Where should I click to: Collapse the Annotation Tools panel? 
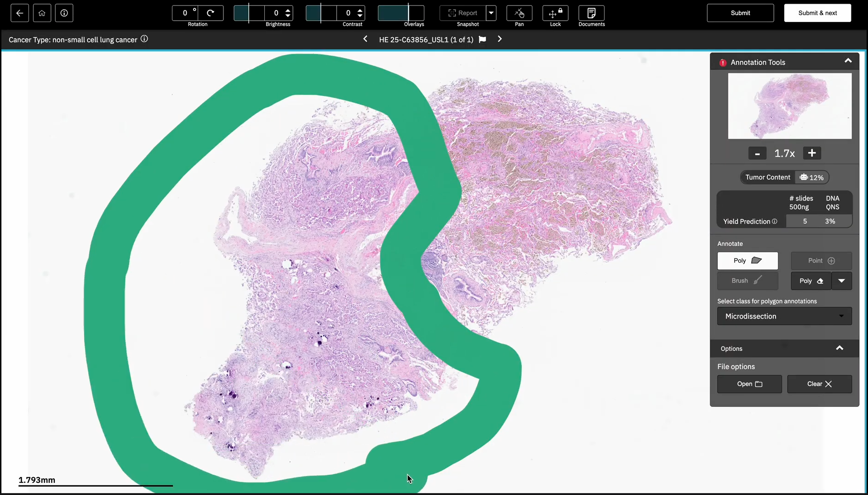pyautogui.click(x=848, y=61)
